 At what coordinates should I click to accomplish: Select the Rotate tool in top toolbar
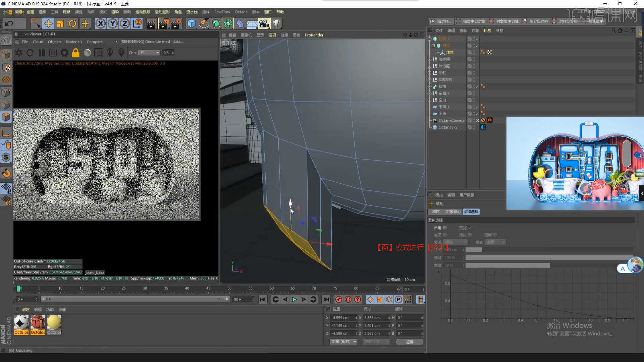pyautogui.click(x=72, y=23)
